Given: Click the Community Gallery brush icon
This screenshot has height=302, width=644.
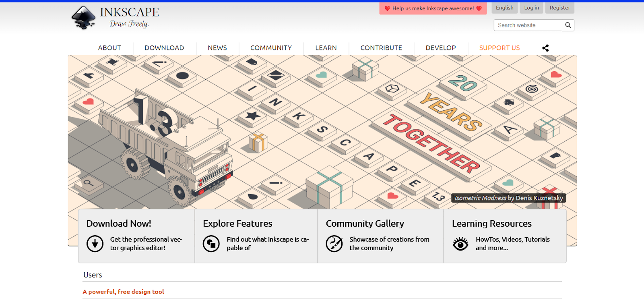Looking at the screenshot, I should [334, 244].
